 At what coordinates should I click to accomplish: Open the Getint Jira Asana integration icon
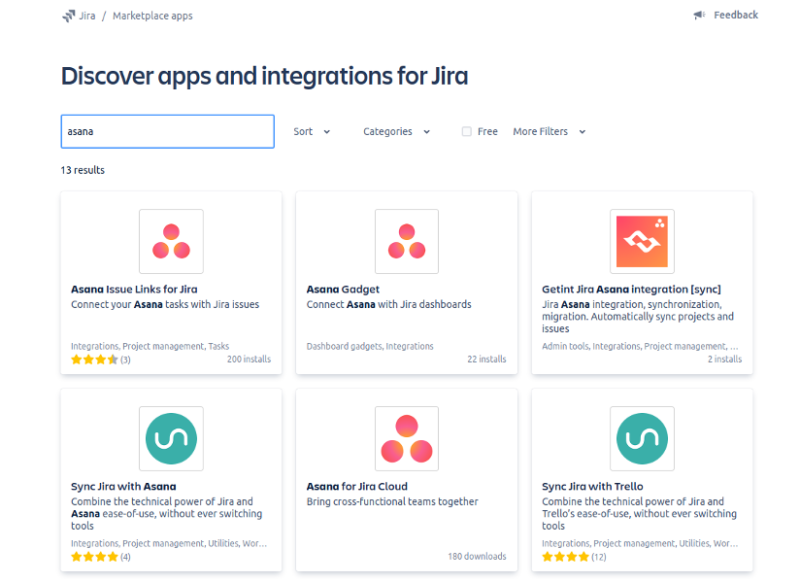641,241
